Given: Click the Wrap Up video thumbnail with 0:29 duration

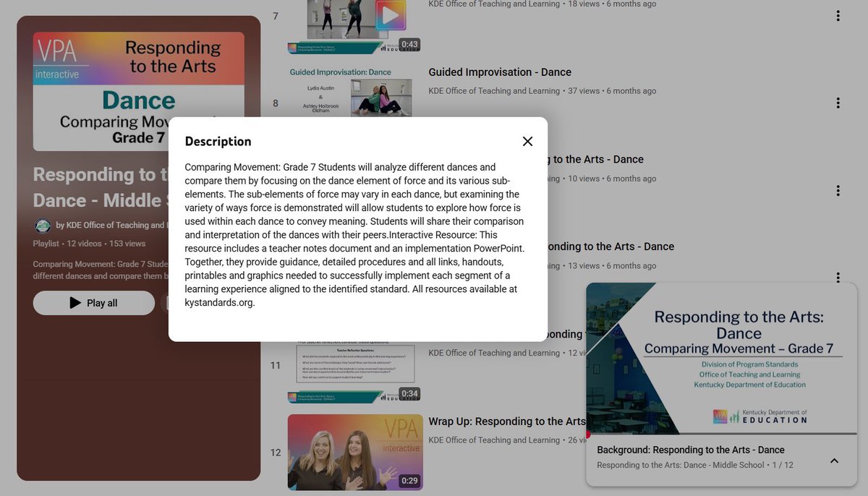Looking at the screenshot, I should pyautogui.click(x=354, y=452).
